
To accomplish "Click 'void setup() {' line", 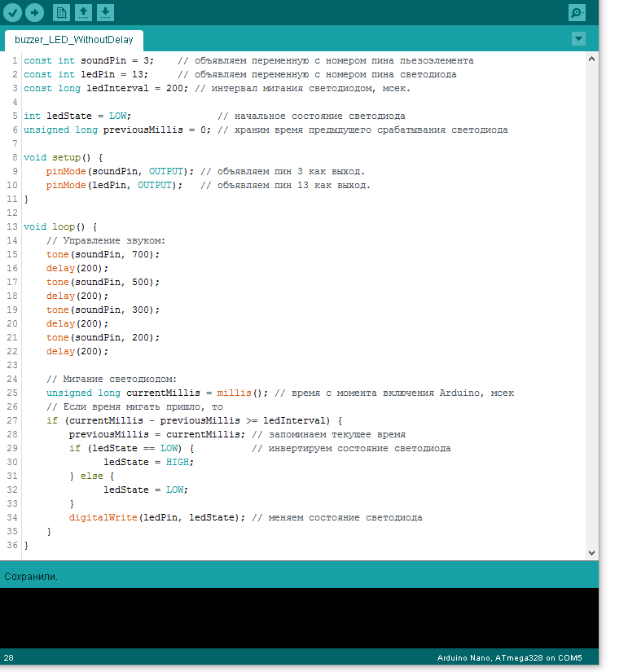I will pos(63,157).
